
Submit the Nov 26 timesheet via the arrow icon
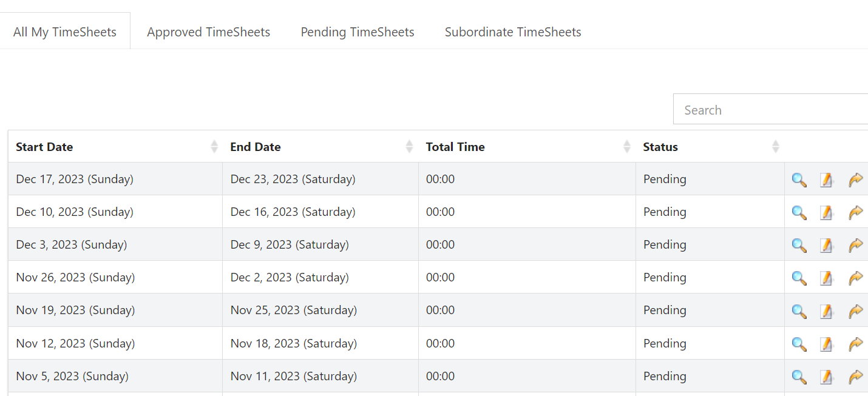(856, 278)
